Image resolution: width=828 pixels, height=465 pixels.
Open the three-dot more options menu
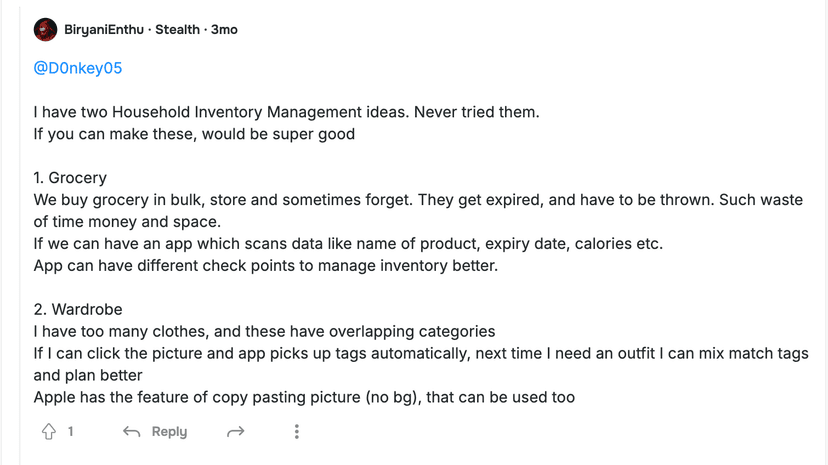[296, 431]
